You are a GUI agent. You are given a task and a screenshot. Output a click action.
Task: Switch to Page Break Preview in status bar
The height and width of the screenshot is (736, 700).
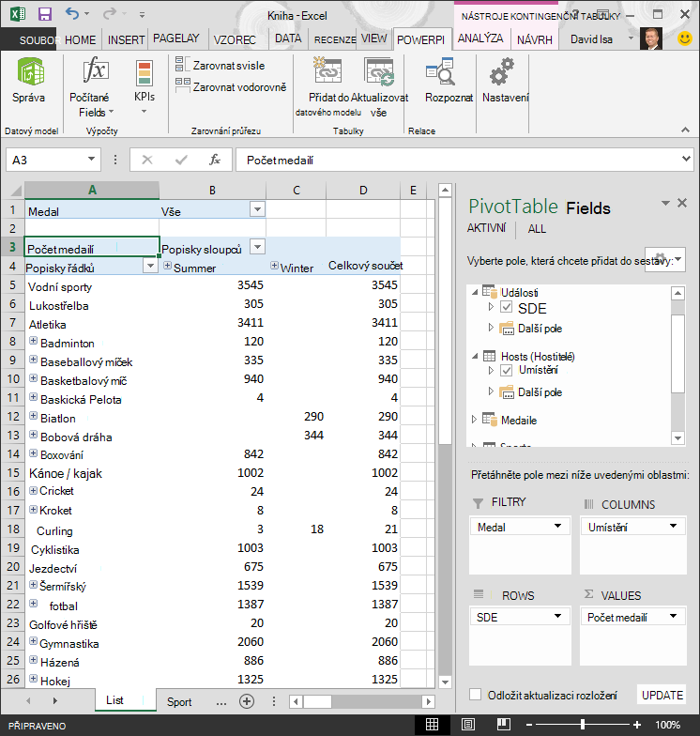[503, 725]
